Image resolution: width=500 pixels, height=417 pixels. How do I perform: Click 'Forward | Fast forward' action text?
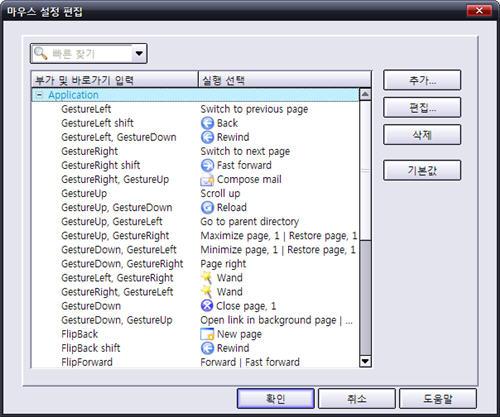250,362
